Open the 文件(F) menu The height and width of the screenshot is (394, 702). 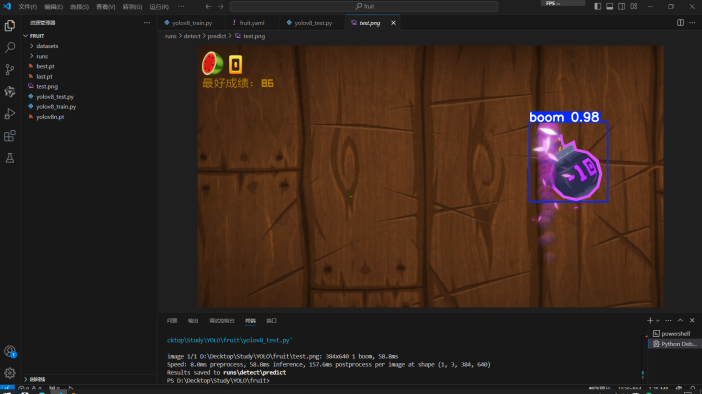pyautogui.click(x=27, y=7)
